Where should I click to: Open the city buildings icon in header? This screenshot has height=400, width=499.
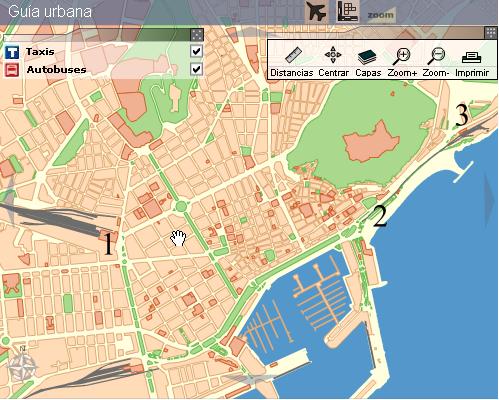(348, 11)
